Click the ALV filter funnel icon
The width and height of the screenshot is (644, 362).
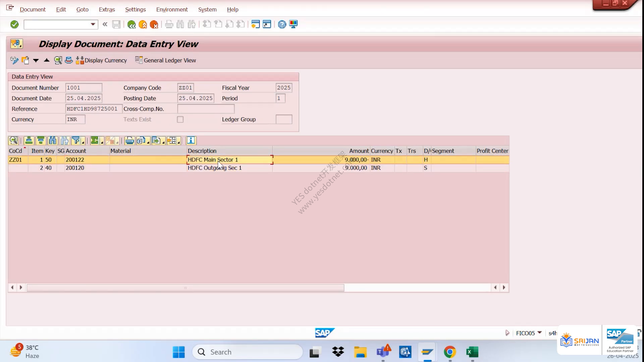[x=76, y=140]
